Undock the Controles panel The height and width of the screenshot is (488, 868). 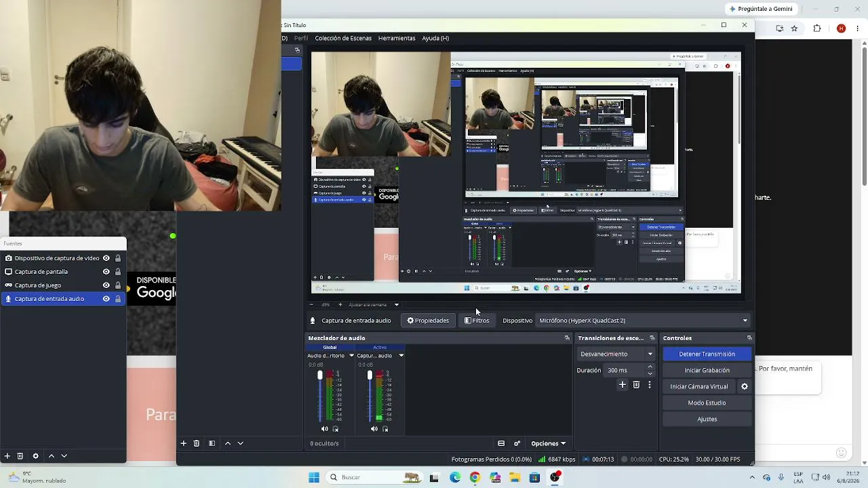click(749, 338)
